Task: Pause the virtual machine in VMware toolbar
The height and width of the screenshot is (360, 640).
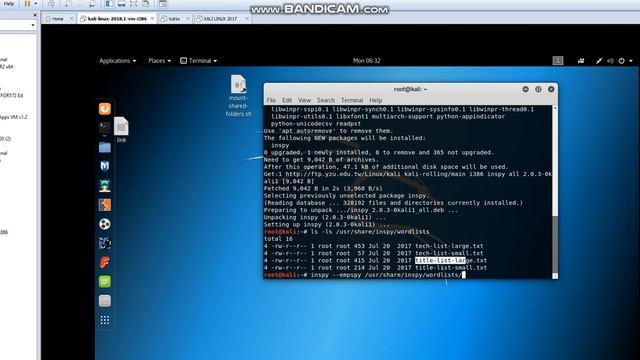Action: [27, 4]
